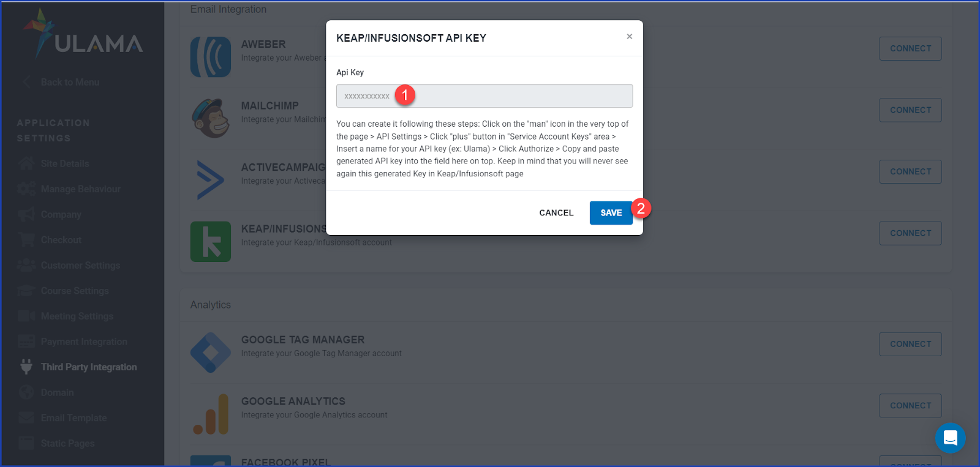Click the Third Party Integration plug icon

point(26,367)
